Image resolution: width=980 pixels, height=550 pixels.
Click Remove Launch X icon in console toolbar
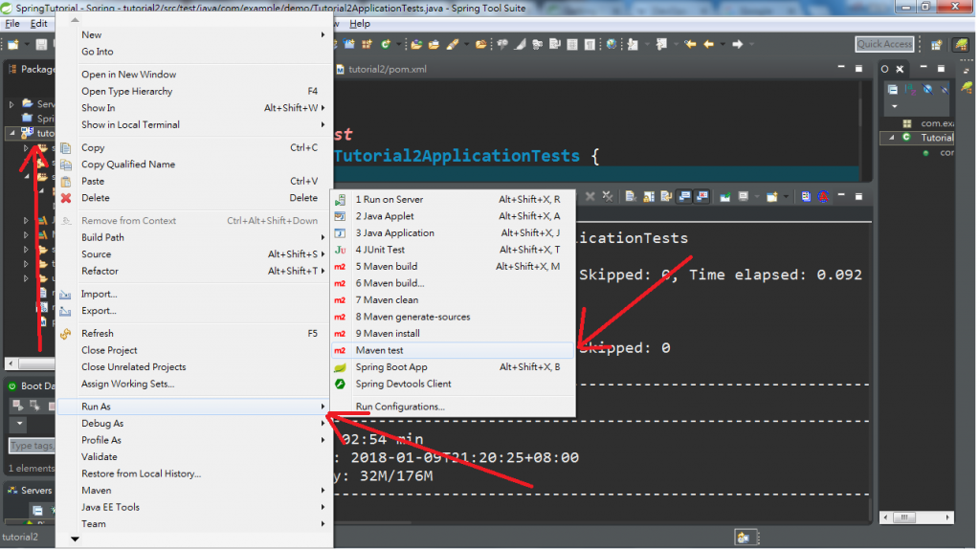coord(590,197)
